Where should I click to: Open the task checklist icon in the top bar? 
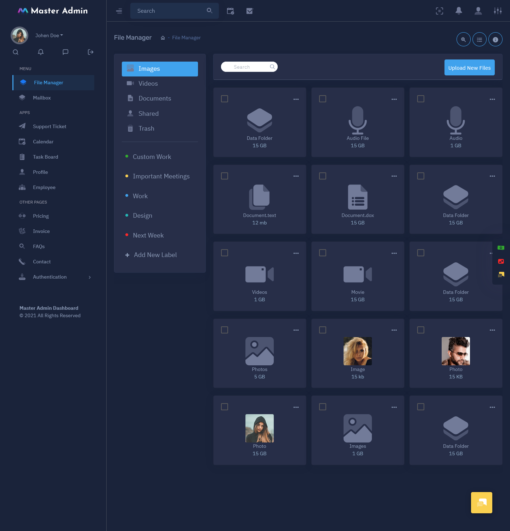click(x=250, y=11)
